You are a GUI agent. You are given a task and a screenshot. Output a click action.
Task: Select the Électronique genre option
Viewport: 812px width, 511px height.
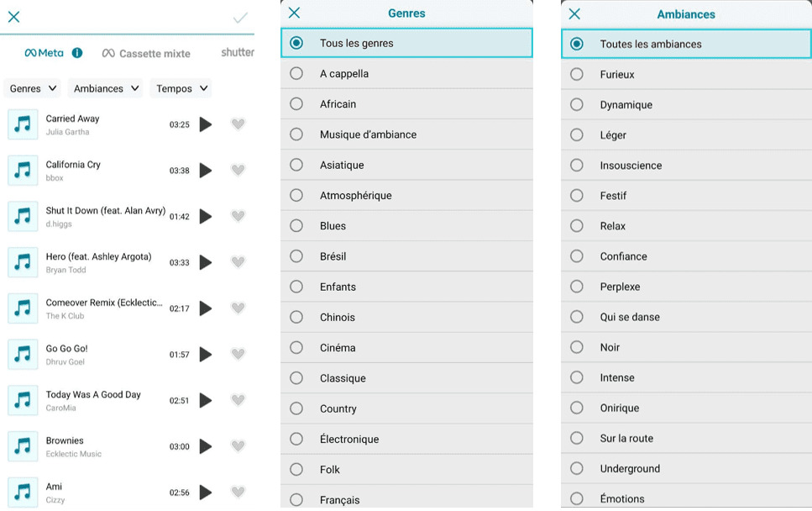point(296,439)
